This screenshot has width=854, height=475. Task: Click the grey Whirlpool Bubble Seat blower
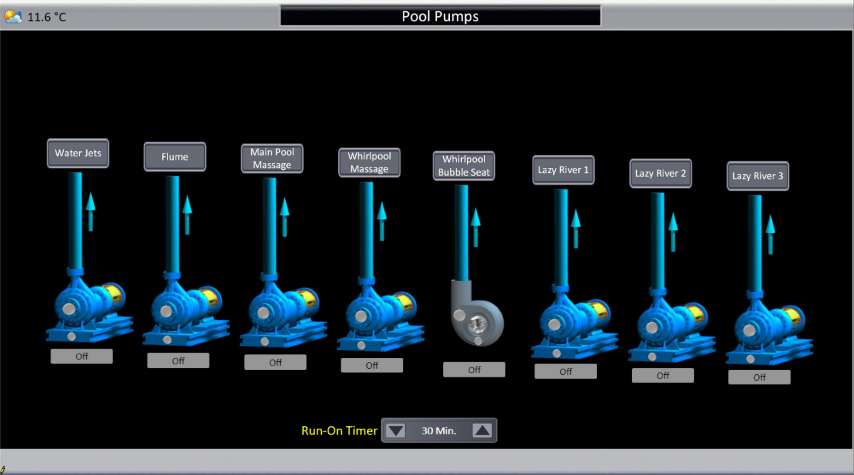[x=474, y=316]
